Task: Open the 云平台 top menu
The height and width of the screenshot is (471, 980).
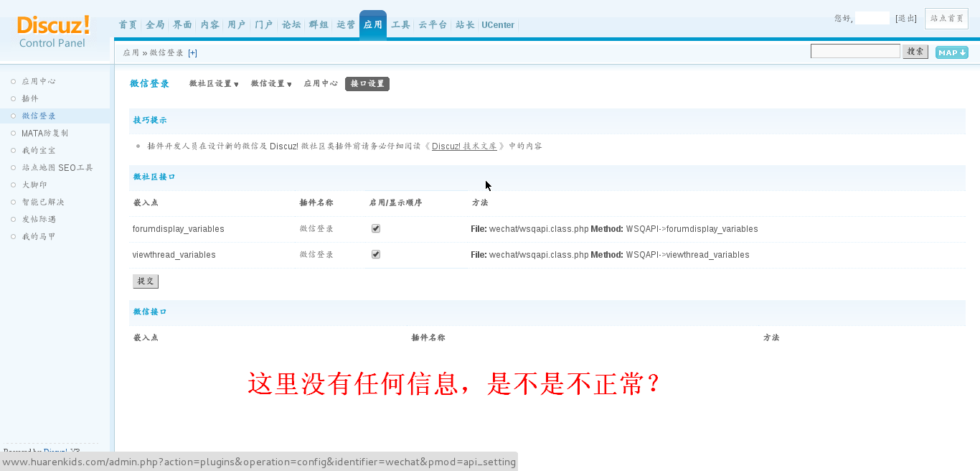Action: click(x=433, y=25)
